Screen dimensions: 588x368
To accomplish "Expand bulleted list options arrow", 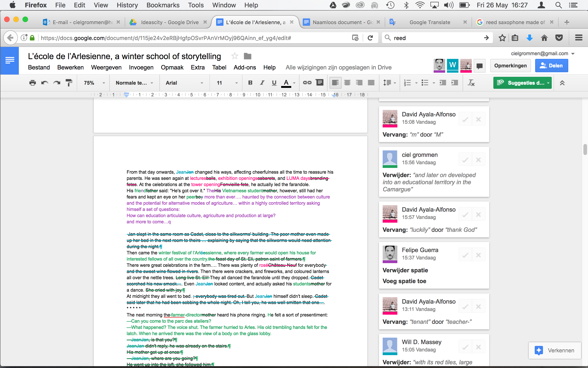I will 434,83.
